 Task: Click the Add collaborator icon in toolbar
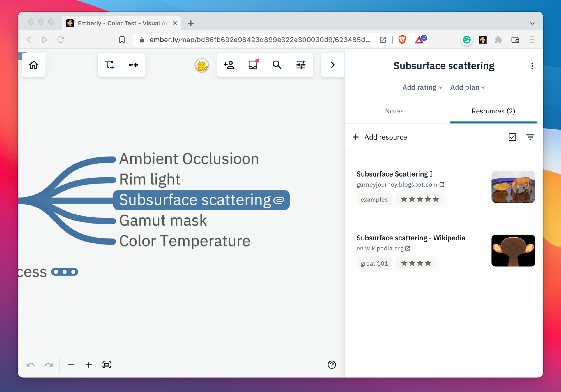click(x=230, y=65)
